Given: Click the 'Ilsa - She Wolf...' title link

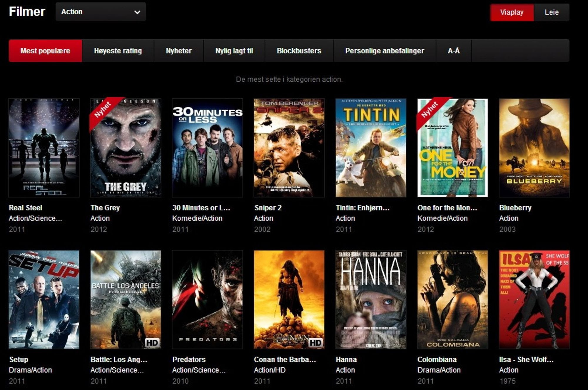Looking at the screenshot, I should (526, 359).
